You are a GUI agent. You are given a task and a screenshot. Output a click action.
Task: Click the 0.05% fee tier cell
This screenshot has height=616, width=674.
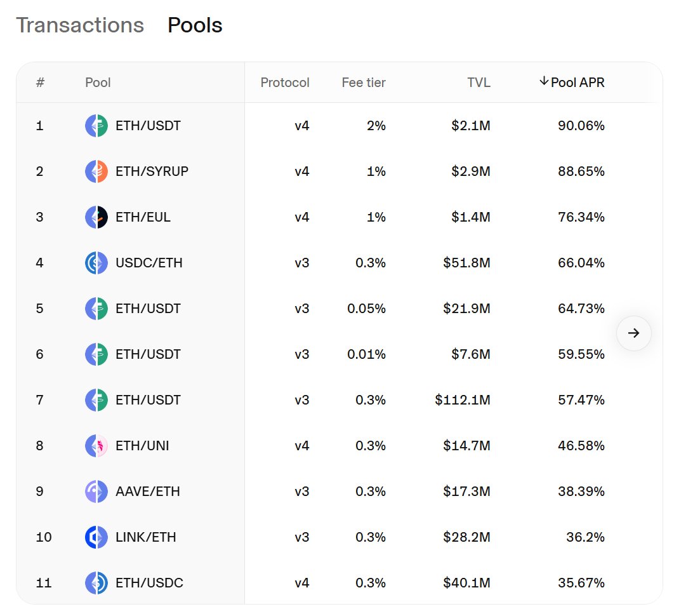366,309
